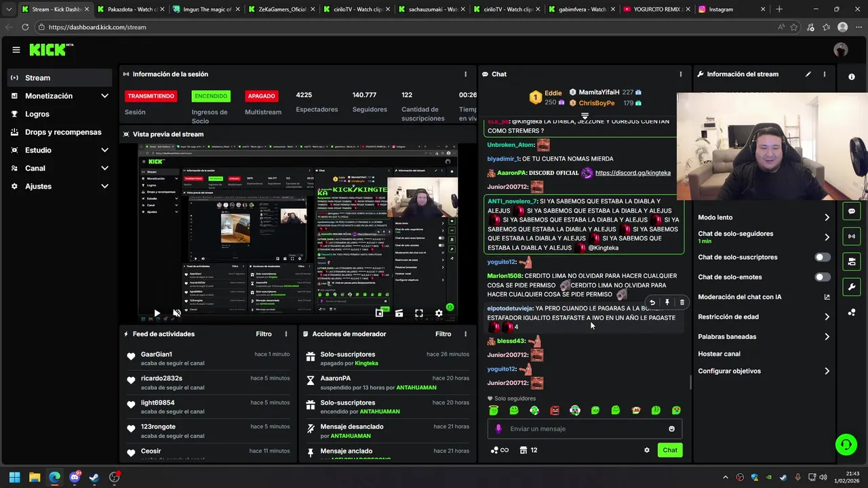The width and height of the screenshot is (868, 488).
Task: Open the discord.gg/kingteka link in chat
Action: tap(633, 173)
